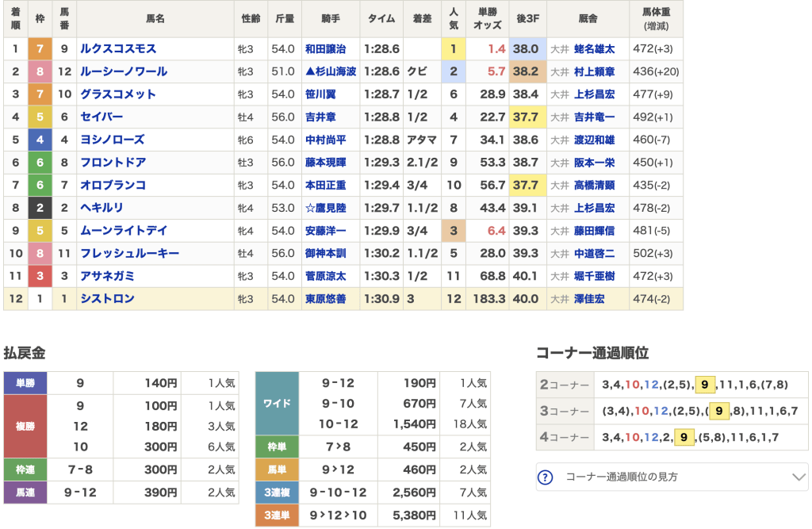Viewport: 812px width, 529px height.
Task: Open jockey 東原悠善 profile
Action: (x=325, y=299)
